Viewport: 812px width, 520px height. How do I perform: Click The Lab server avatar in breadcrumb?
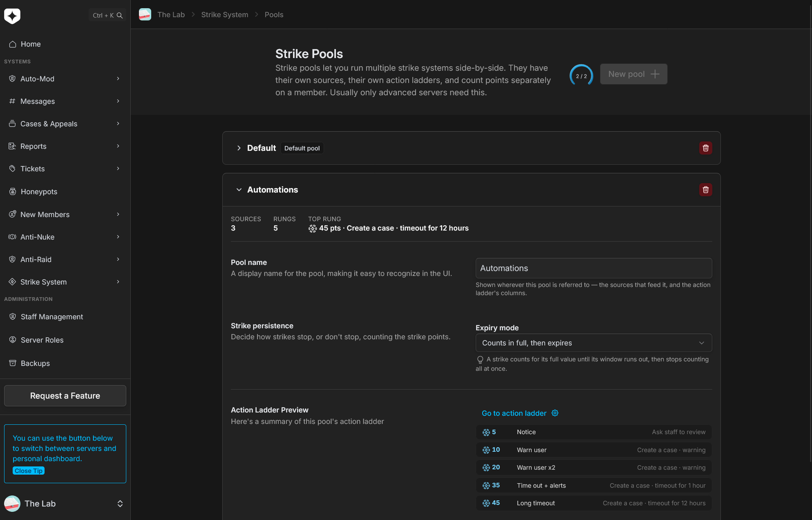[145, 15]
